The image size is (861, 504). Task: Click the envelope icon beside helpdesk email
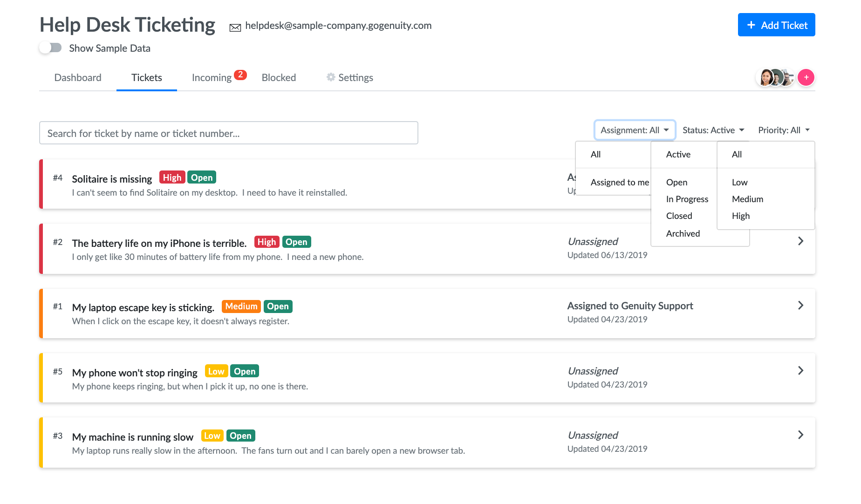235,27
